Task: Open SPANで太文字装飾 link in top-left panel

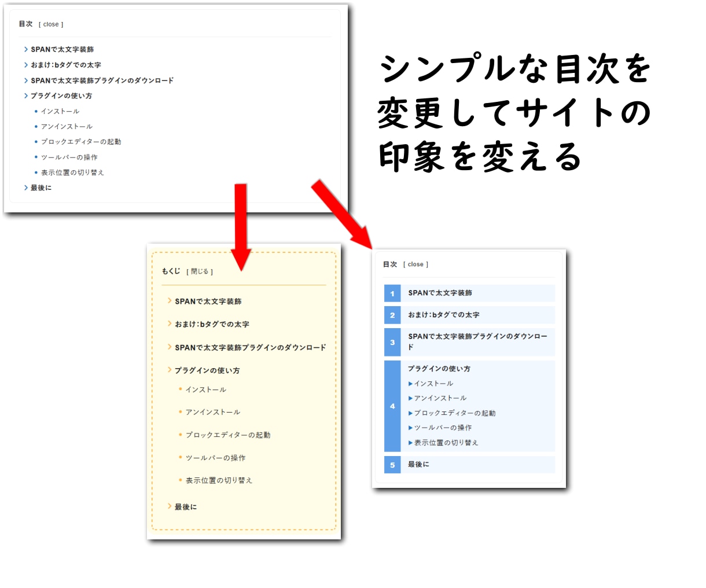Action: 62,50
